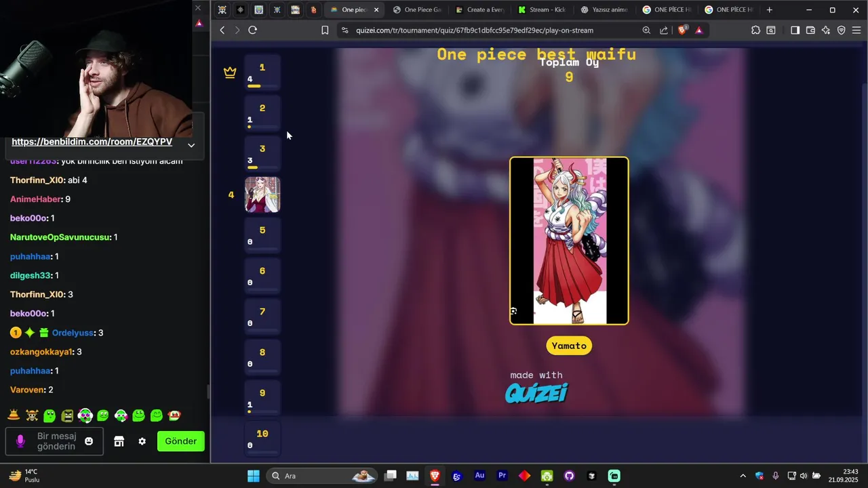Click AnimeHaber username in chat

[x=35, y=199]
